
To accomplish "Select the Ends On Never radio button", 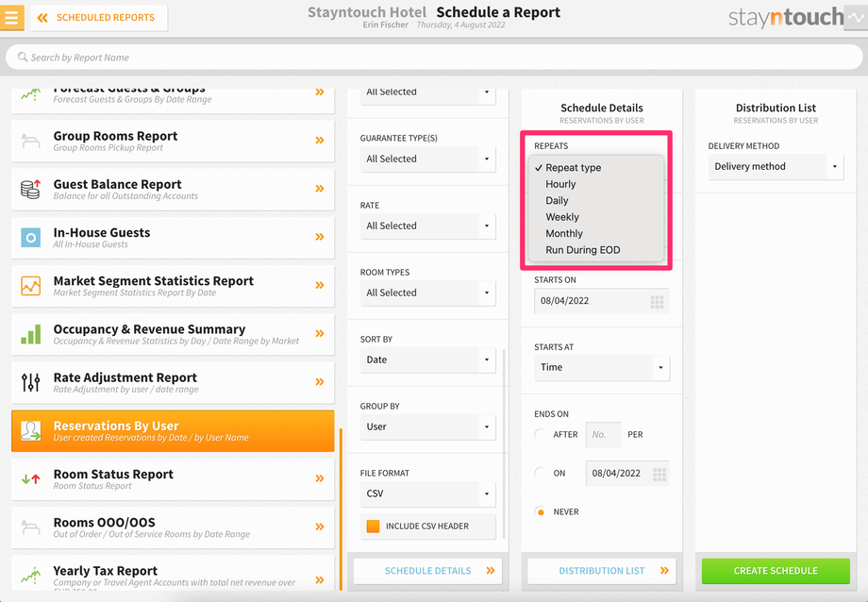I will coord(541,512).
